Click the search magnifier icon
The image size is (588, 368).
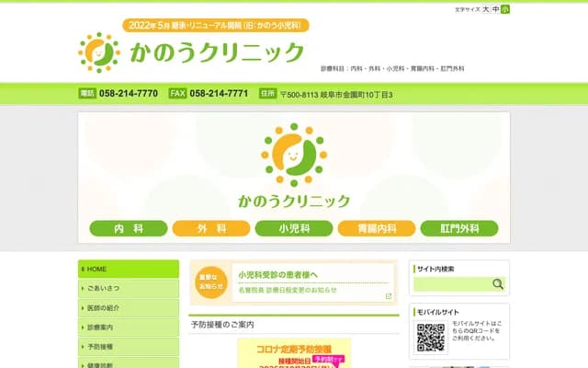[x=498, y=284]
